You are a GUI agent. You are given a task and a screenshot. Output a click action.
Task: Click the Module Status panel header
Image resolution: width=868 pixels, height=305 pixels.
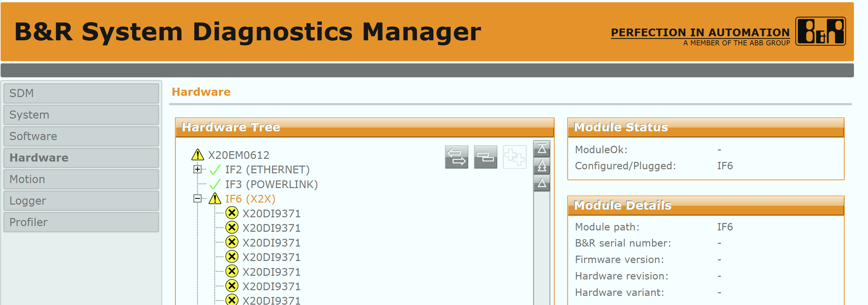706,127
